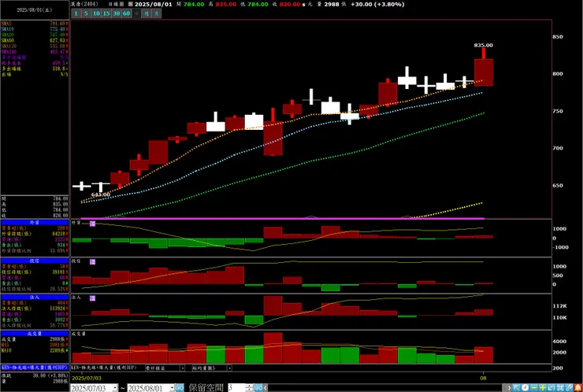Select the 30-minute timeframe tab
The width and height of the screenshot is (583, 392).
coord(117,13)
